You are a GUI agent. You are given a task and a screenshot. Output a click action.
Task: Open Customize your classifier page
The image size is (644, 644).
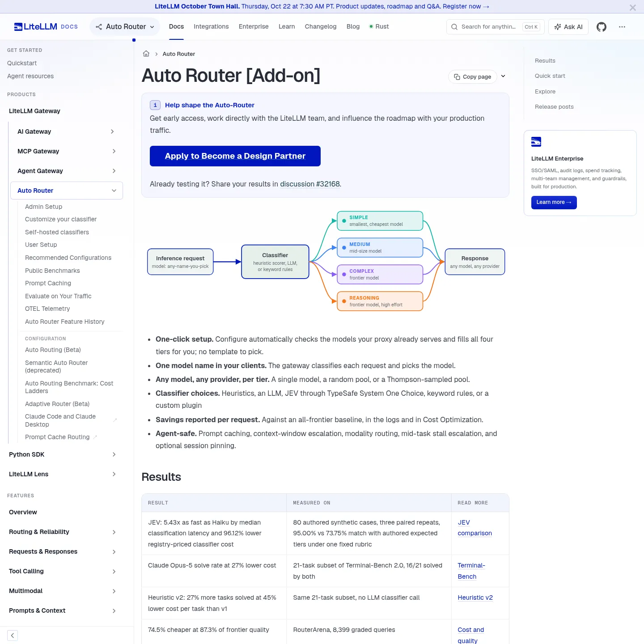[x=61, y=219]
